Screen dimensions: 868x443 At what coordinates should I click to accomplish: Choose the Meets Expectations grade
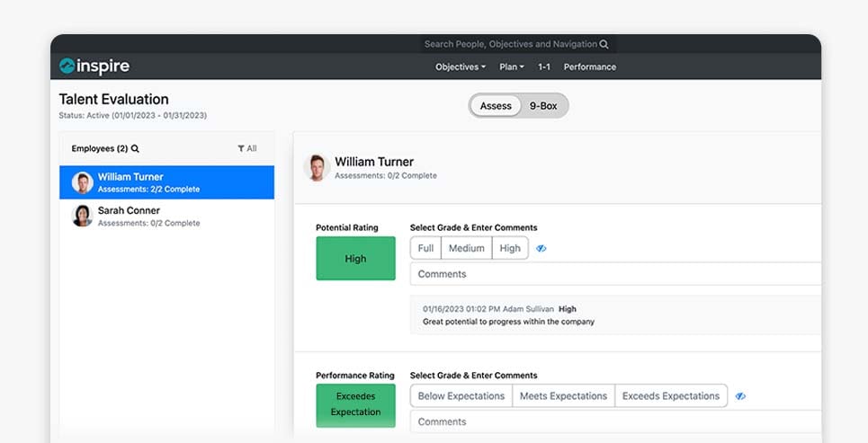coord(564,396)
